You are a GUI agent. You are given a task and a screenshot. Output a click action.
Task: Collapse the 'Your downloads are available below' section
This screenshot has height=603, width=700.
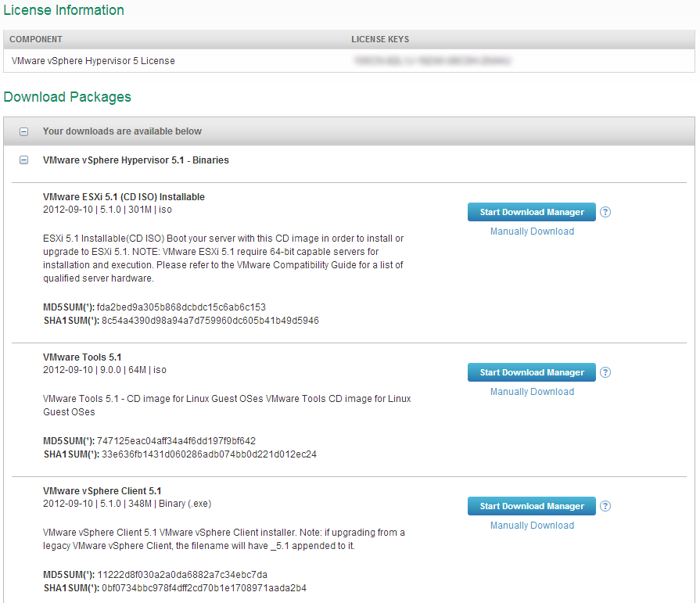pos(23,131)
